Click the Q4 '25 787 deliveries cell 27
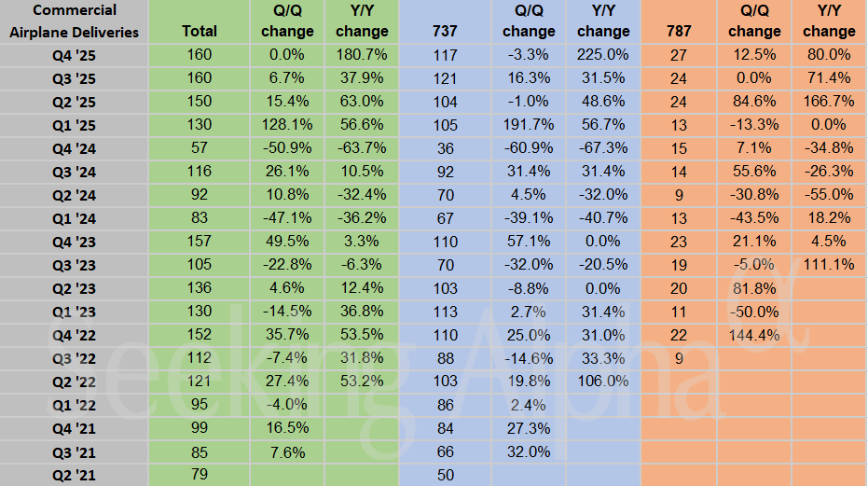Viewport: 868px width, 486px height. pyautogui.click(x=680, y=55)
